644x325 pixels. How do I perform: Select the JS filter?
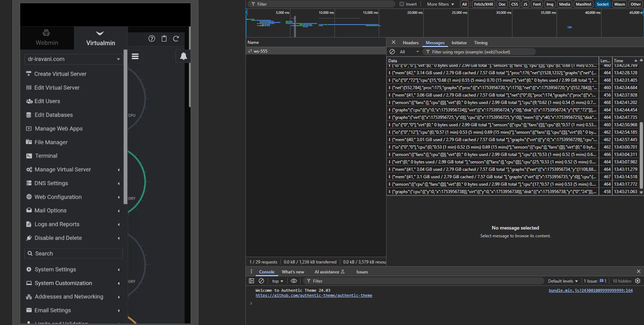click(x=525, y=4)
